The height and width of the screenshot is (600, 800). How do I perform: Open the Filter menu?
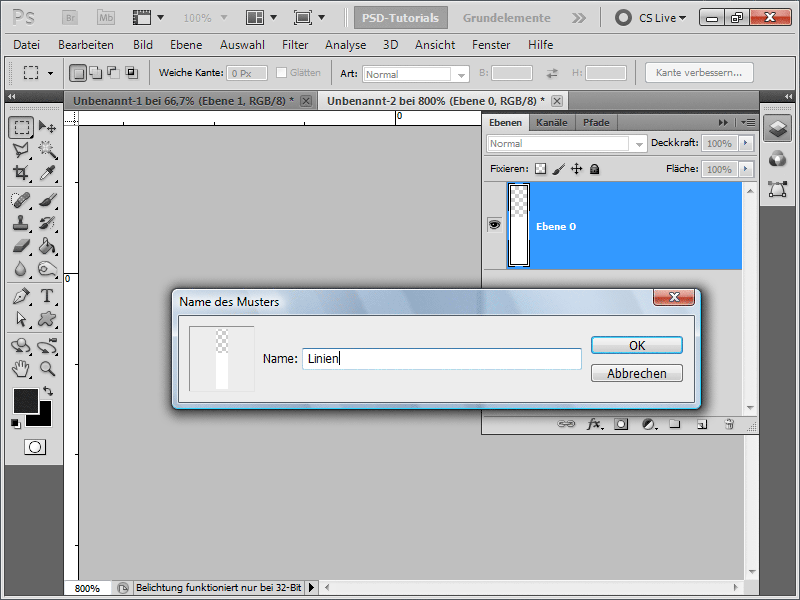(295, 45)
